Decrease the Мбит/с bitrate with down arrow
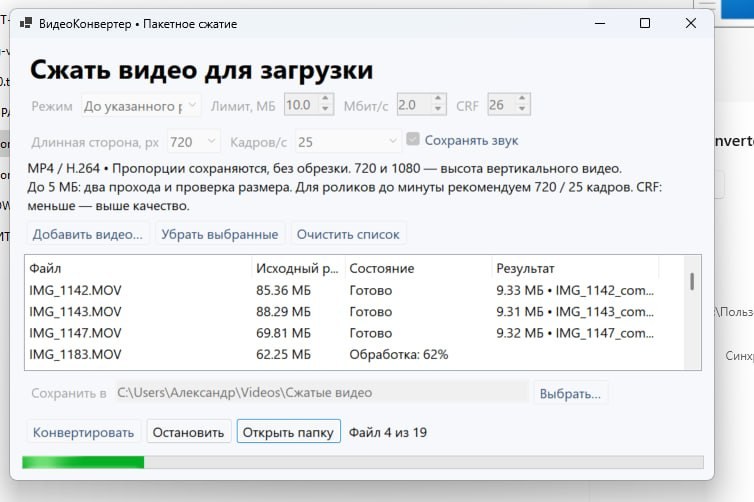The image size is (754, 502). pyautogui.click(x=438, y=111)
